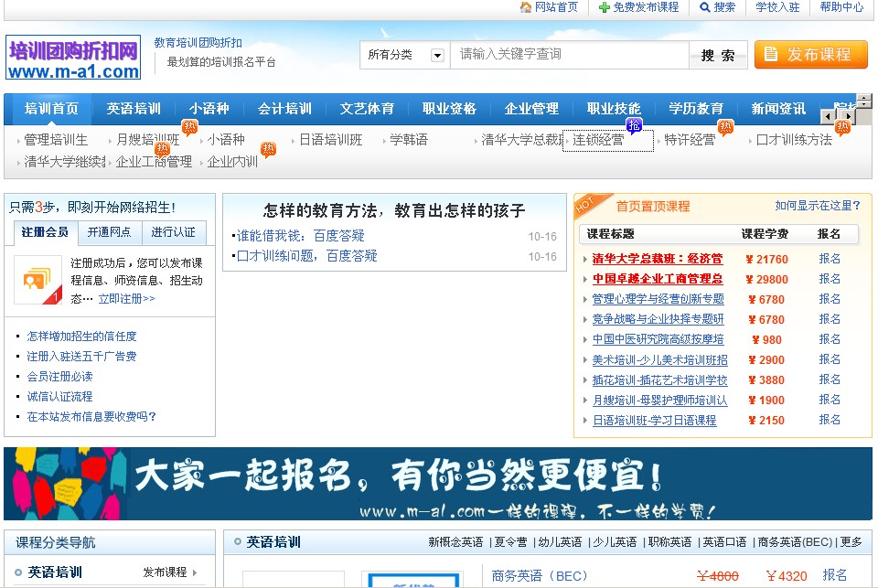Click the 立即注册>> link
The height and width of the screenshot is (588, 878).
127,298
